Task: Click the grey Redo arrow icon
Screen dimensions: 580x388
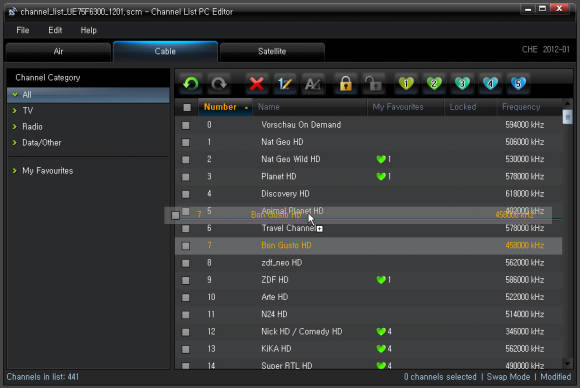Action: tap(219, 84)
